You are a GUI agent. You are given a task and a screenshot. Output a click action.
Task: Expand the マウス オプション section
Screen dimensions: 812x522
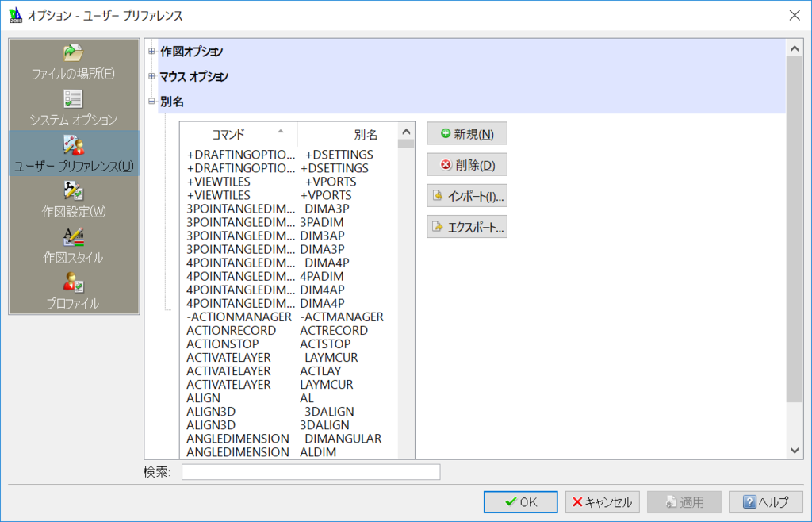[151, 76]
